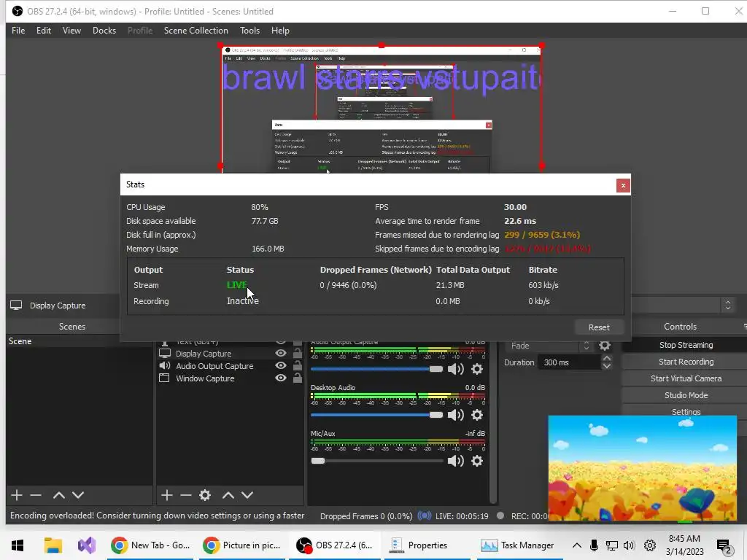Screen dimensions: 747x560
Task: Open Visual Studio from taskbar
Action: pyautogui.click(x=87, y=545)
